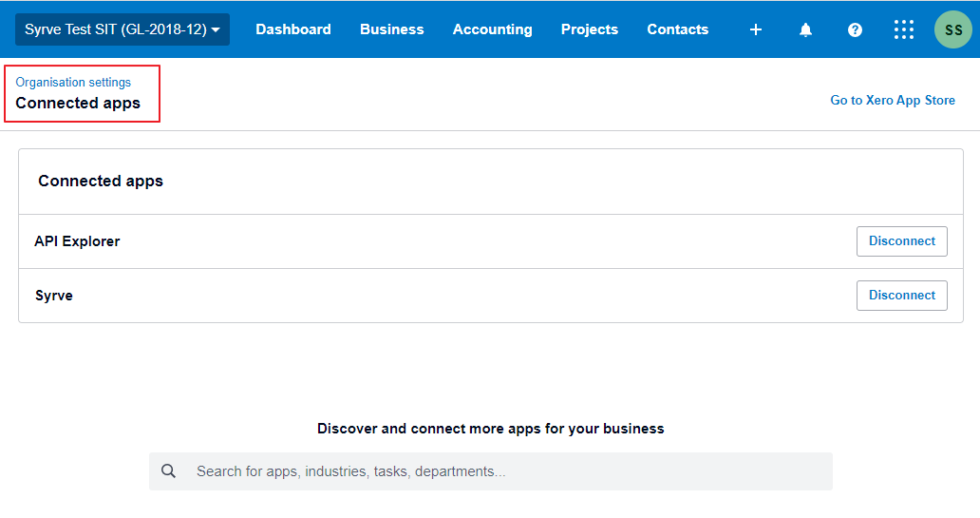Image resolution: width=980 pixels, height=518 pixels.
Task: Open the Projects menu item
Action: 589,29
